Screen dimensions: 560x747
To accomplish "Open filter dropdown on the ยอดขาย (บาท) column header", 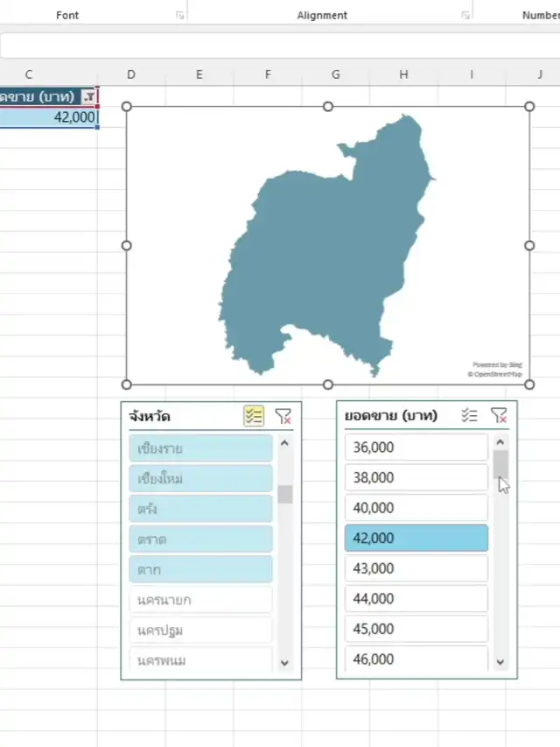I will (88, 96).
